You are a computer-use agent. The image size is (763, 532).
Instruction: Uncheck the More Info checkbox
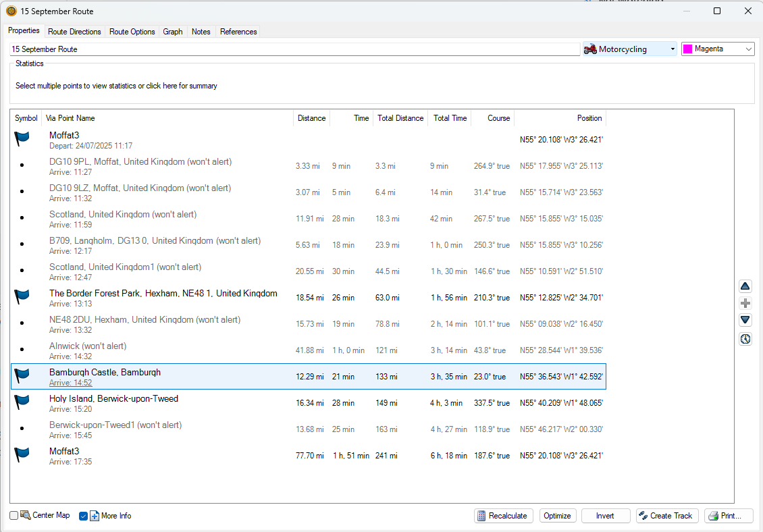point(83,516)
